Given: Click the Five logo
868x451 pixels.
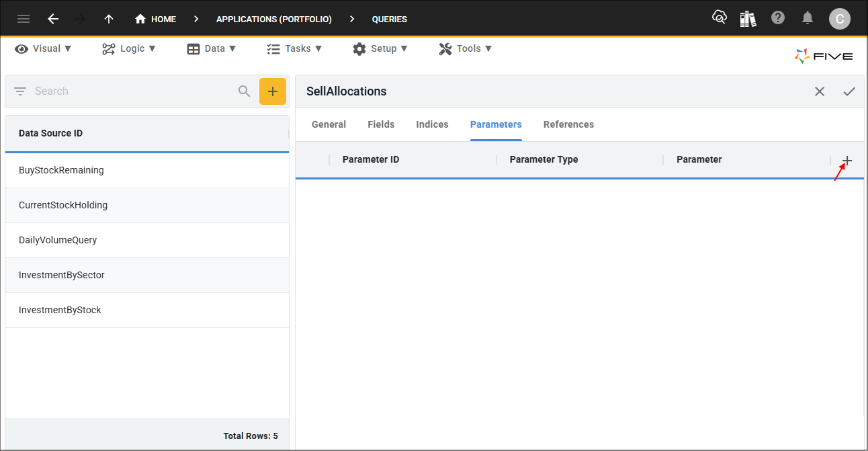Looking at the screenshot, I should tap(824, 56).
